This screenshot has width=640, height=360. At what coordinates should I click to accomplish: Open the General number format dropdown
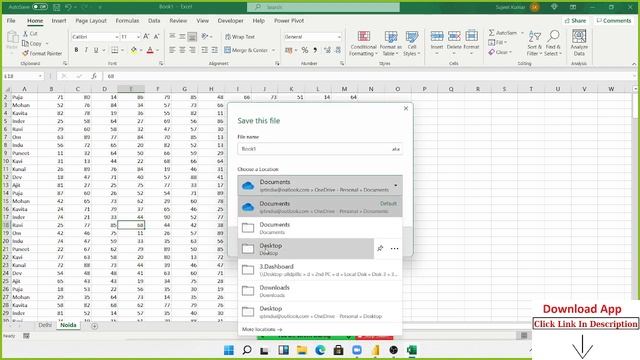339,37
